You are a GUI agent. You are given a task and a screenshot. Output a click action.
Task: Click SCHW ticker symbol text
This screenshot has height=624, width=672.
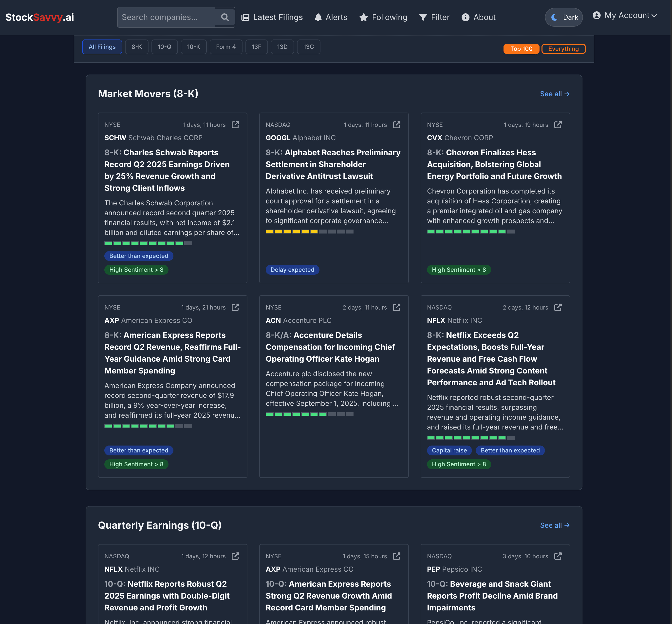point(115,138)
